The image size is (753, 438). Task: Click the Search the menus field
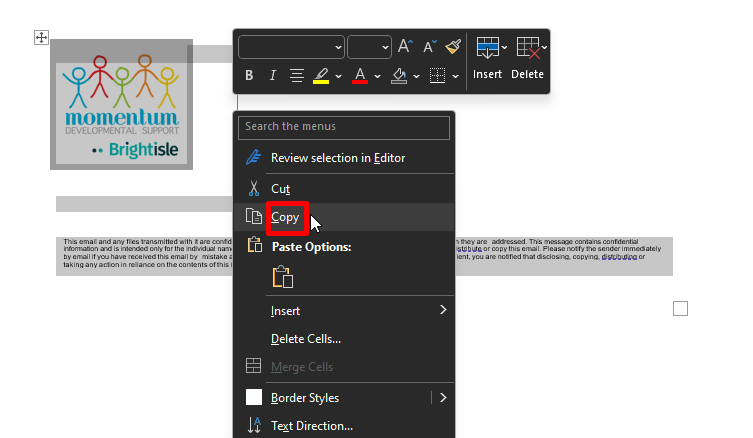345,127
